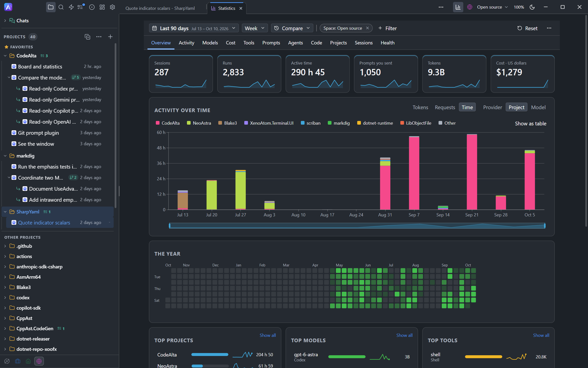The image size is (588, 368).
Task: Open the search icon in top toolbar
Action: [61, 7]
